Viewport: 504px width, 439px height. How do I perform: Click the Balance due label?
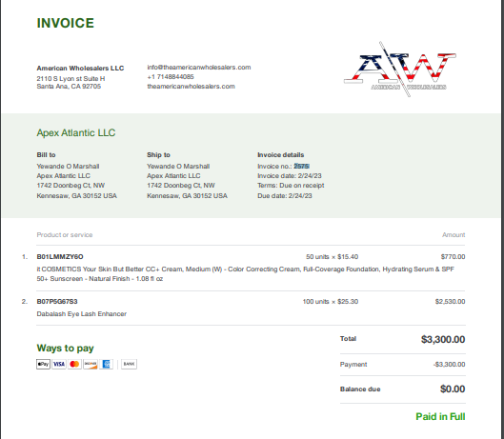360,389
